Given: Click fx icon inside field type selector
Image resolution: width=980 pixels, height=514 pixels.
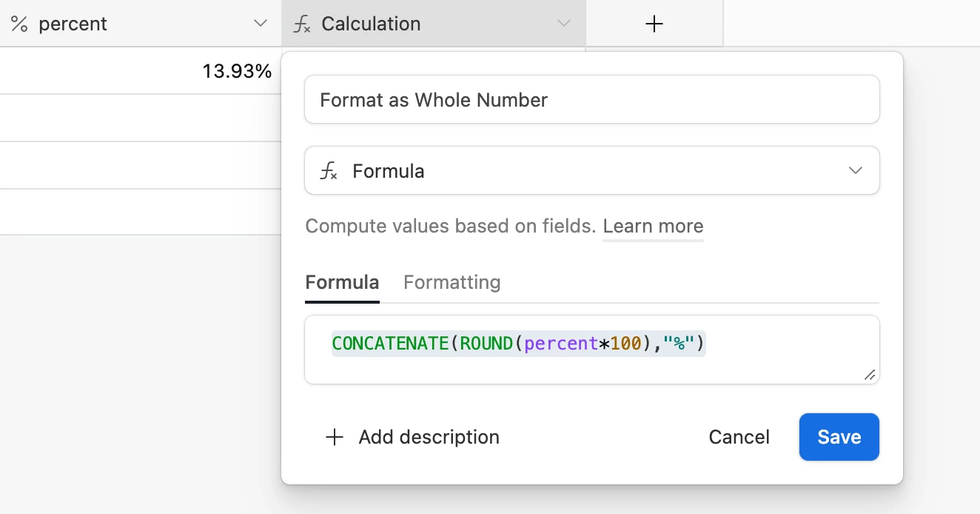Looking at the screenshot, I should pyautogui.click(x=329, y=171).
